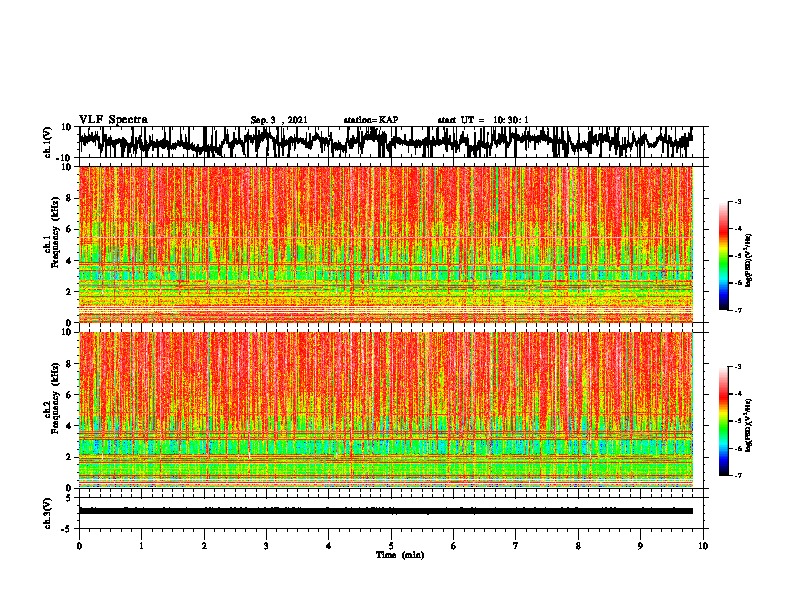Click time axis tick label "10" at bottom right
Viewport: 792px width, 612px height.
point(703,546)
